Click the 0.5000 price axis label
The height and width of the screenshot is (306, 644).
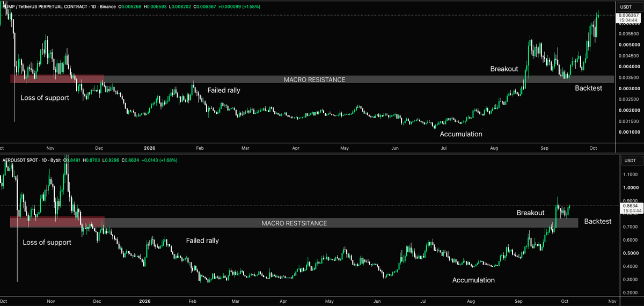pyautogui.click(x=630, y=253)
